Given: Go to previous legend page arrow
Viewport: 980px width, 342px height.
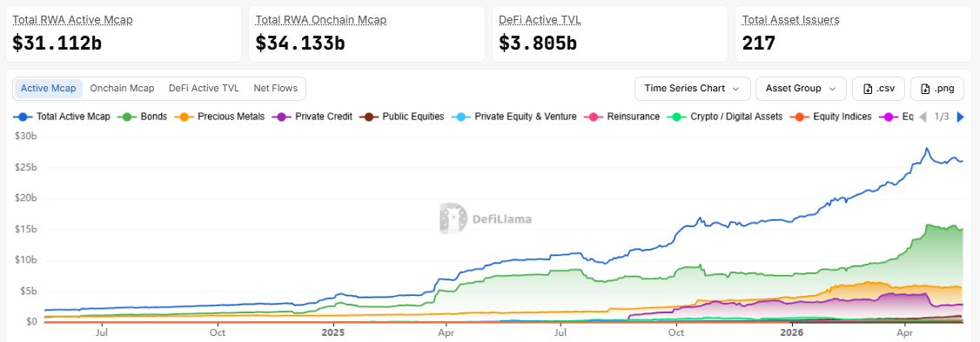Looking at the screenshot, I should [922, 117].
